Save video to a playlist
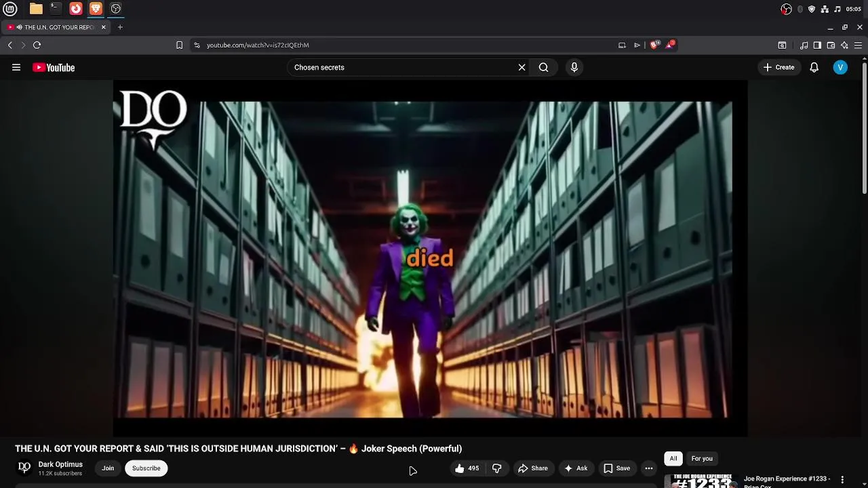This screenshot has width=868, height=488. coord(617,468)
